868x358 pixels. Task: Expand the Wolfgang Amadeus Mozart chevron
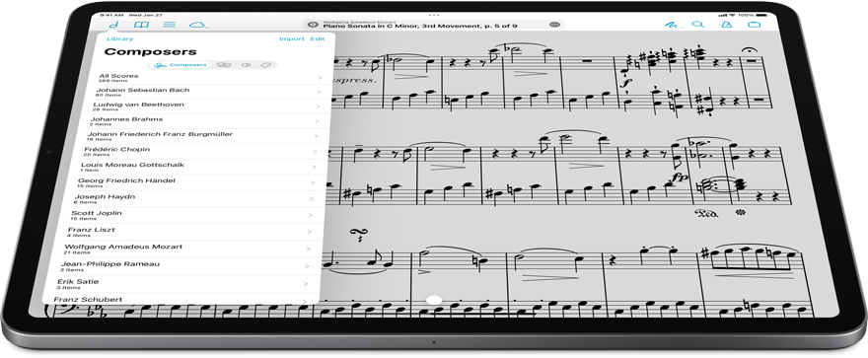[x=309, y=249]
